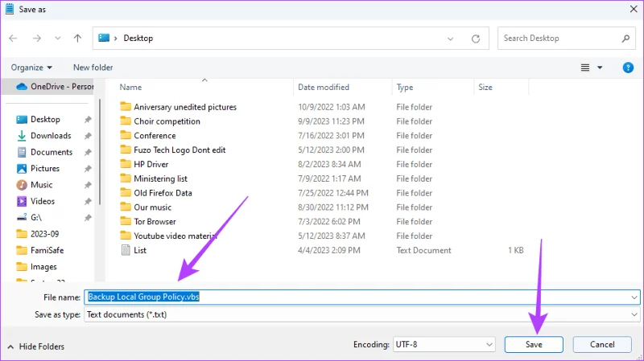This screenshot has width=644, height=361.
Task: Go up one folder level
Action: 77,38
